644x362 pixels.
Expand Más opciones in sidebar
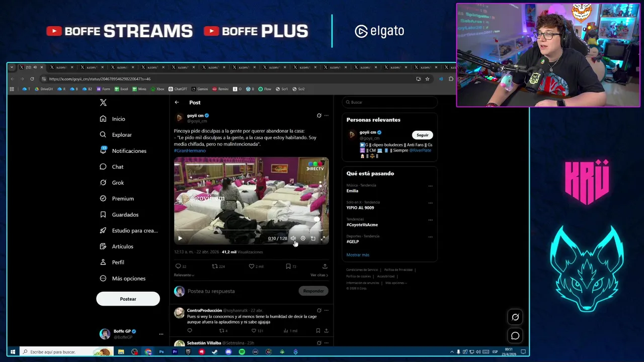(122, 279)
